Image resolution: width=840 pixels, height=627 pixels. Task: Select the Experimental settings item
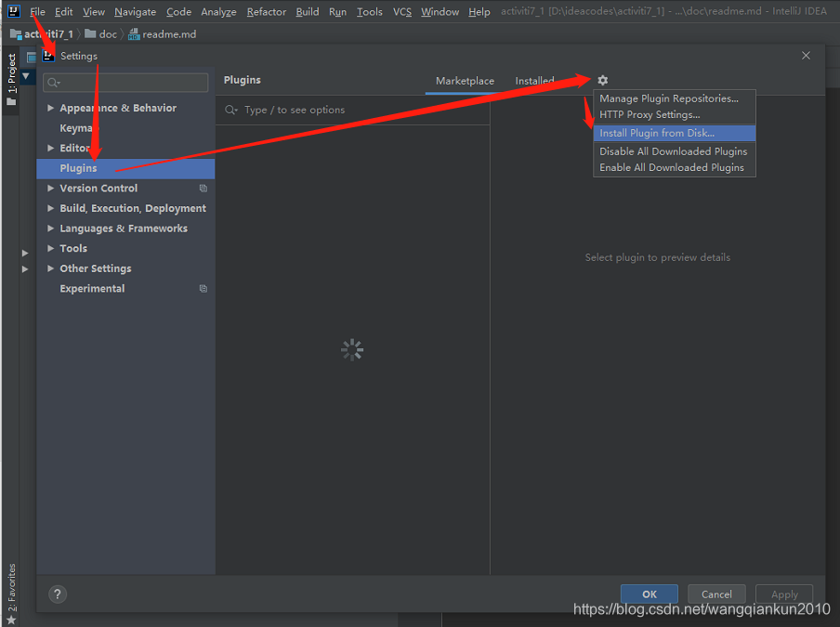pos(125,289)
